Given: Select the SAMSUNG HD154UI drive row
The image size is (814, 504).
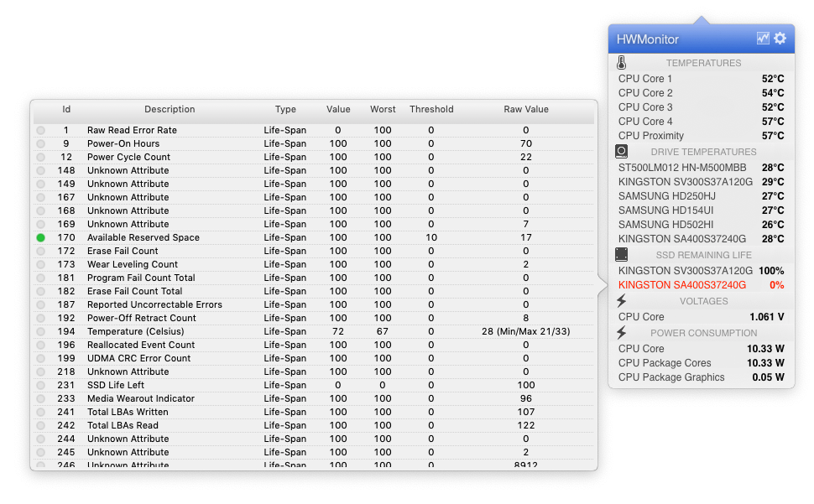Looking at the screenshot, I should coord(702,210).
